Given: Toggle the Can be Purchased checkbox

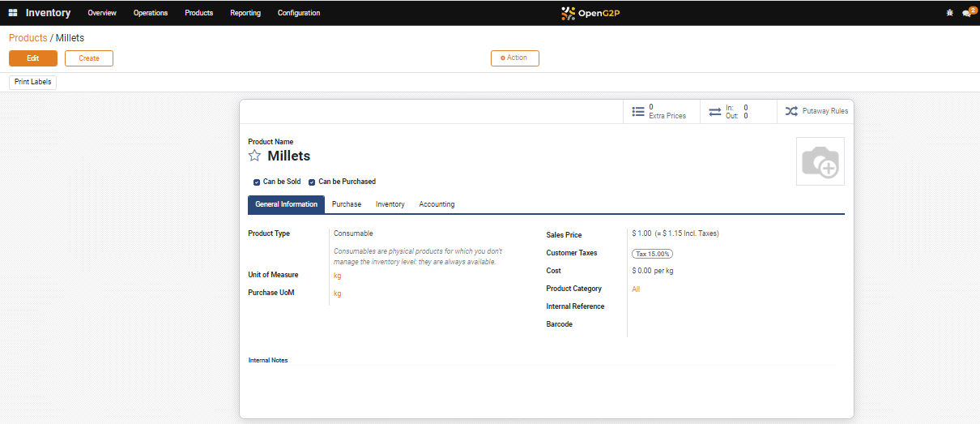Looking at the screenshot, I should pos(312,182).
